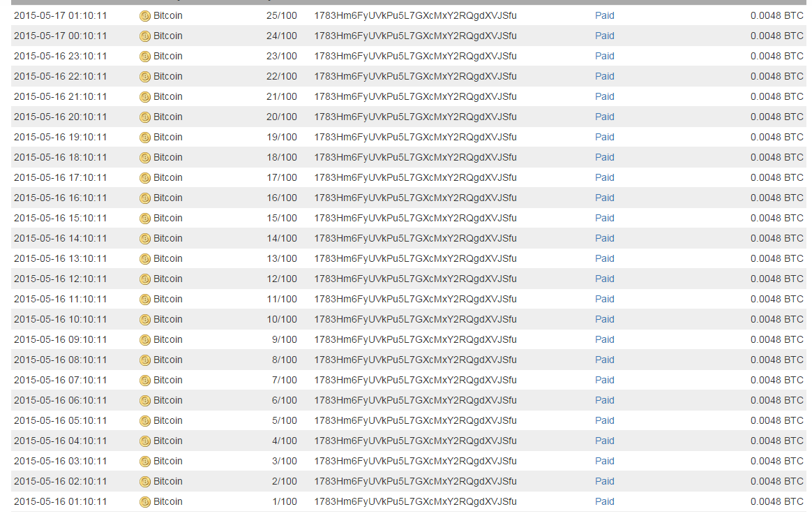Click the Bitcoin coin icon in row 9/100
This screenshot has width=812, height=516.
coord(145,340)
